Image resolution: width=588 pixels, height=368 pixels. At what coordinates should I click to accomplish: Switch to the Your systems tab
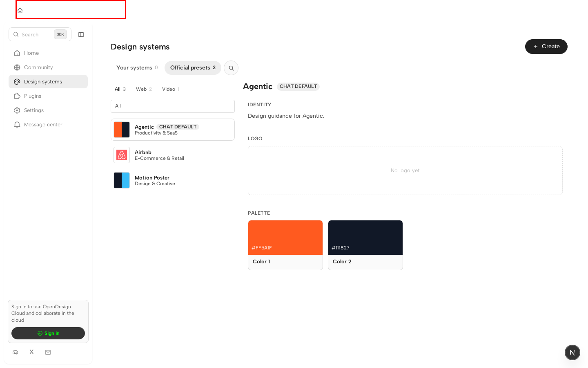[137, 68]
